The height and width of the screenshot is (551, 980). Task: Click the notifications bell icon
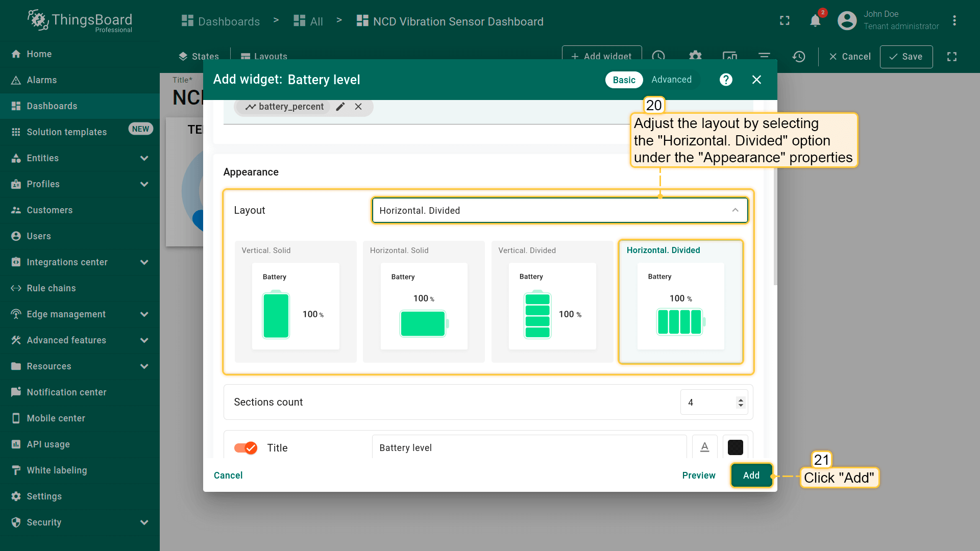(815, 21)
